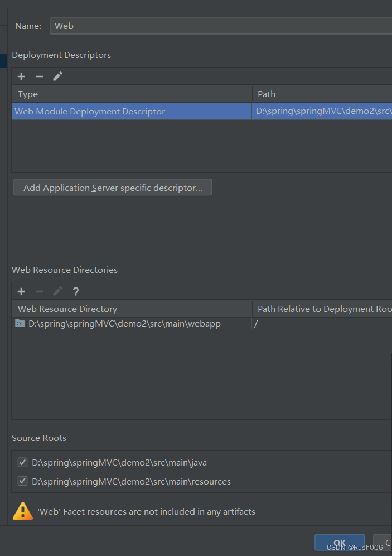Click the Path column header
Viewport: 392px width, 556px height.
pyautogui.click(x=322, y=94)
